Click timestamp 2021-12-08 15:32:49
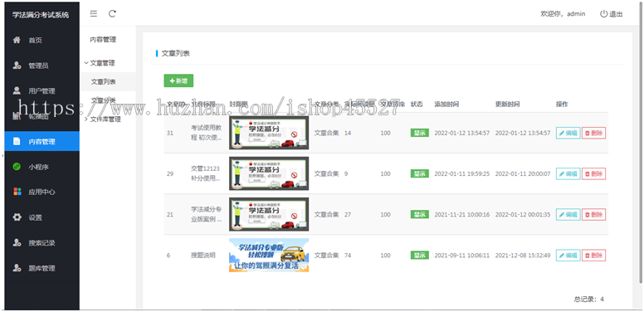The width and height of the screenshot is (644, 312). (x=523, y=256)
